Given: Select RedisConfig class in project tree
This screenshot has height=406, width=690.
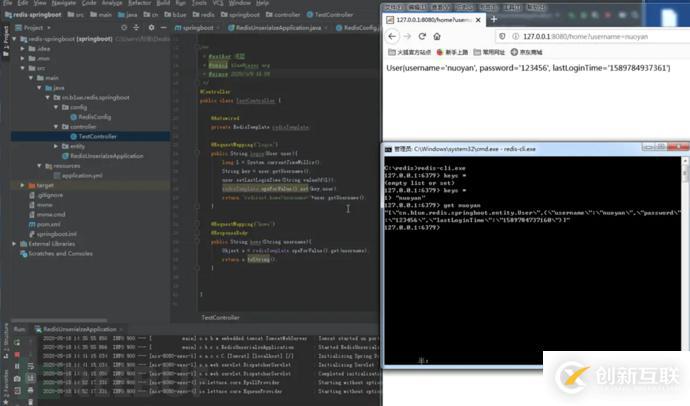Looking at the screenshot, I should 96,116.
